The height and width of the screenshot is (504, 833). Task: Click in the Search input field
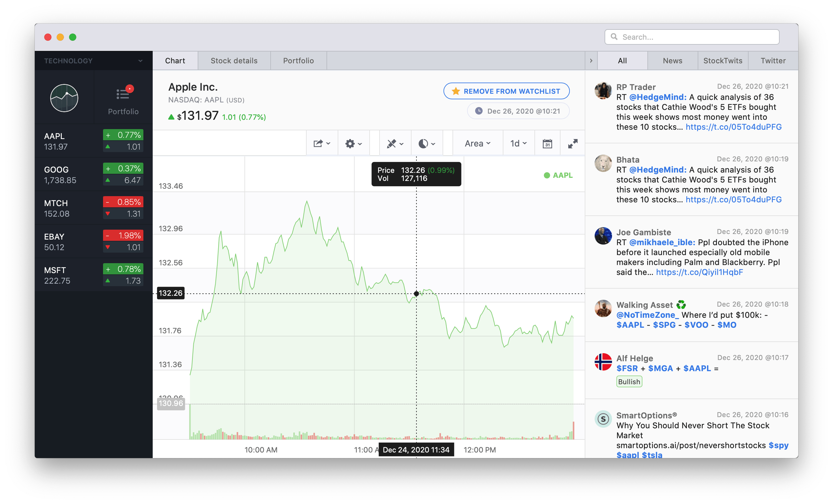pos(692,37)
